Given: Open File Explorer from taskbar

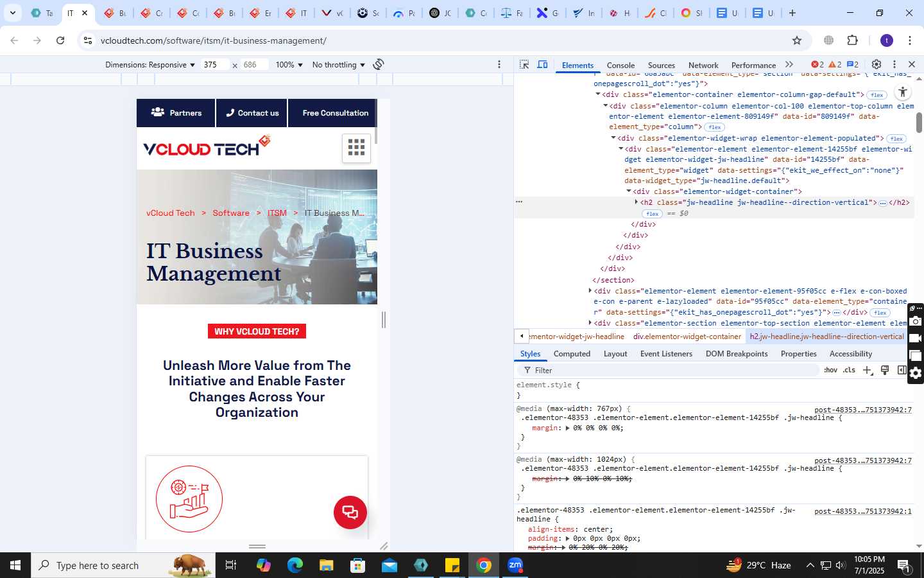Looking at the screenshot, I should tap(327, 565).
